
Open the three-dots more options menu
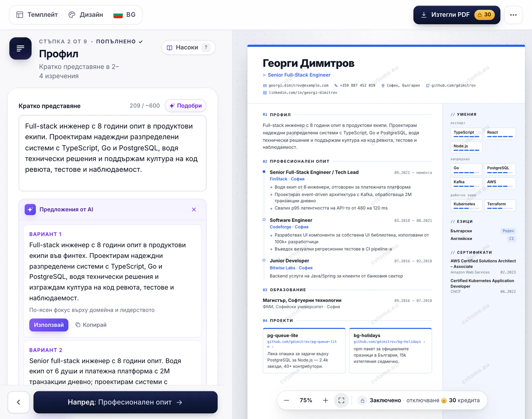[x=513, y=15]
